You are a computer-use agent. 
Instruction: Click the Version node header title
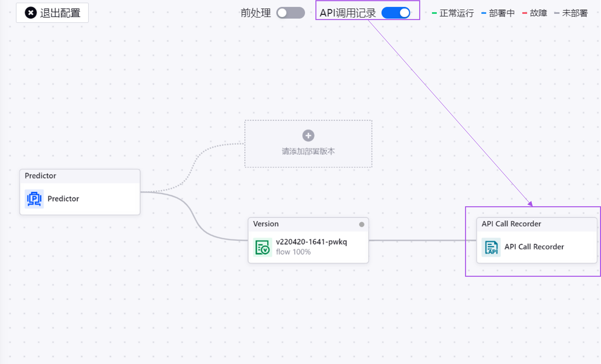(x=266, y=224)
